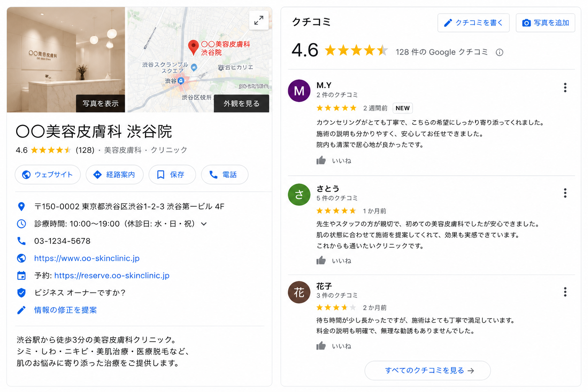Viewport: 588px width, 392px height.
Task: Click the 電話 call button
Action: tap(224, 175)
